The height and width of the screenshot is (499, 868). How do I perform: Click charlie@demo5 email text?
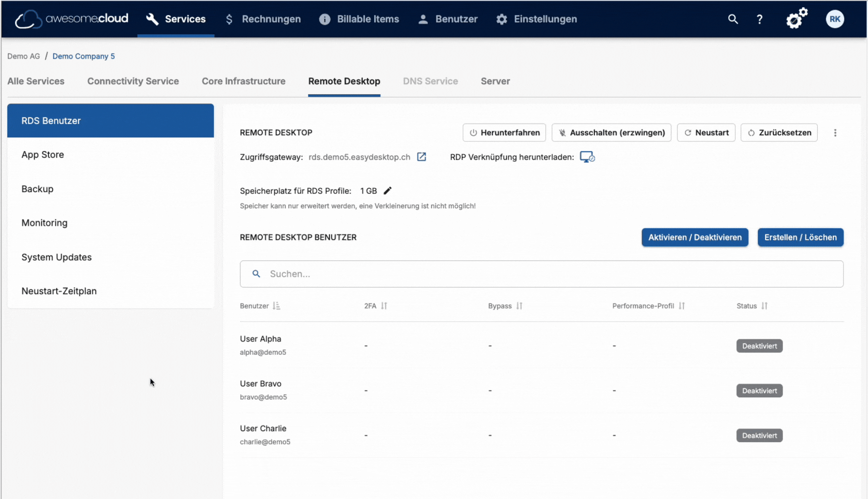pyautogui.click(x=265, y=442)
